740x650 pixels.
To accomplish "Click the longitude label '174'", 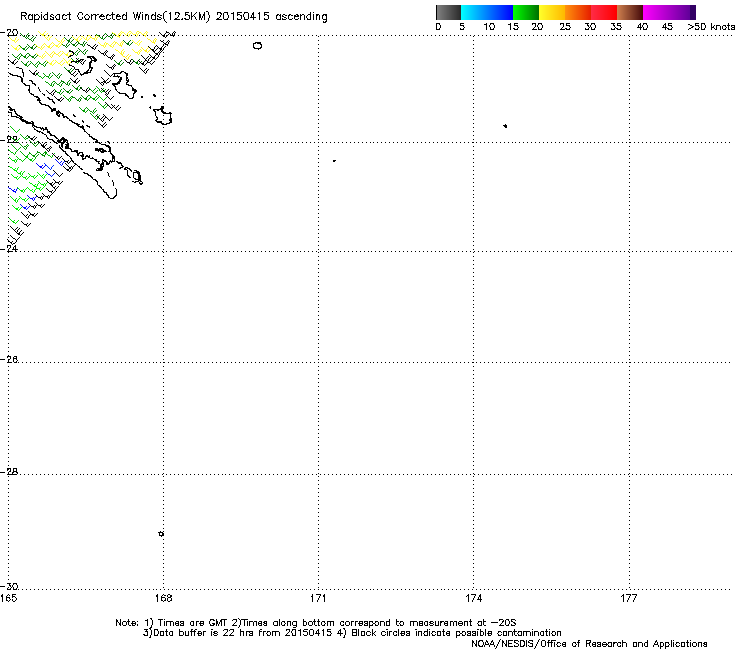I will point(474,599).
